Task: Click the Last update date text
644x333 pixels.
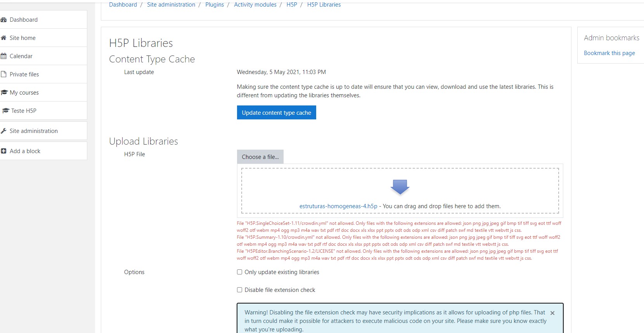Action: tap(281, 72)
